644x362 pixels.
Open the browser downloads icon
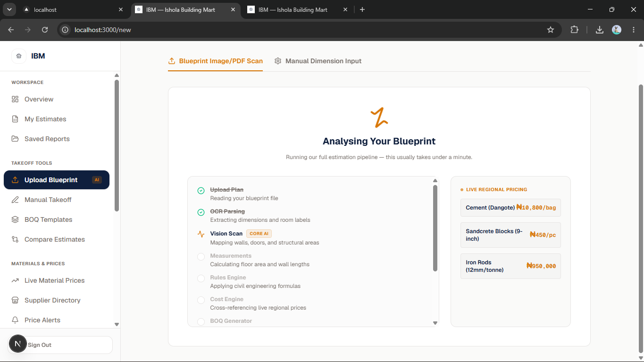[600, 30]
